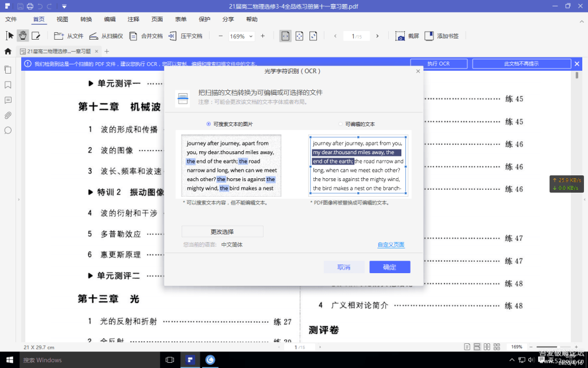Click the 更改选择 button in the OCR dialog
Viewport: 588px width, 368px height.
point(222,232)
